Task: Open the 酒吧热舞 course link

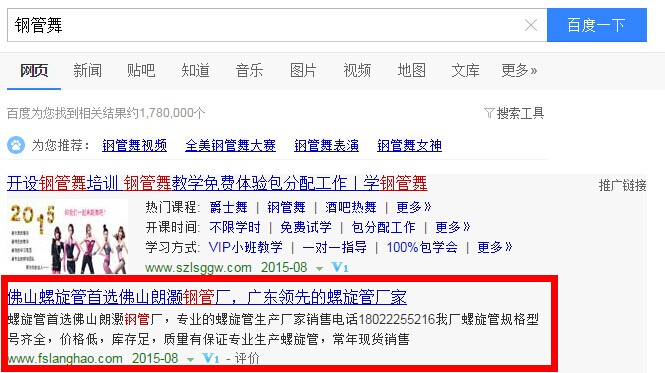Action: pyautogui.click(x=351, y=208)
